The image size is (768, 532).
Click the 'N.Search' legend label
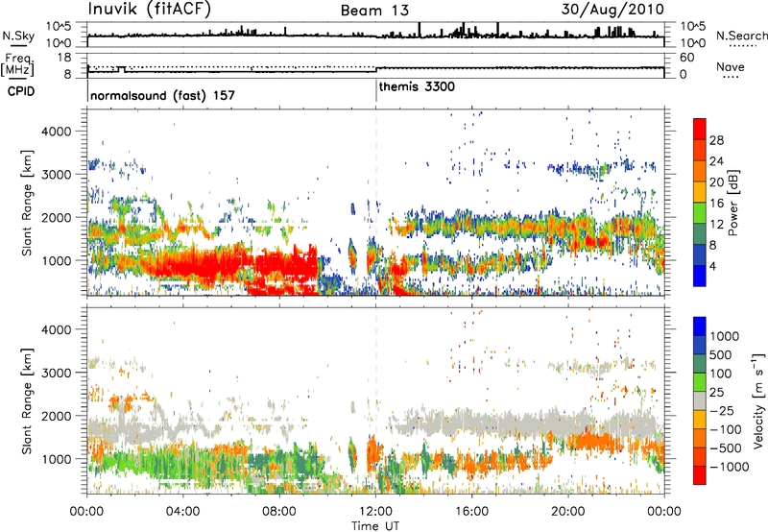741,36
